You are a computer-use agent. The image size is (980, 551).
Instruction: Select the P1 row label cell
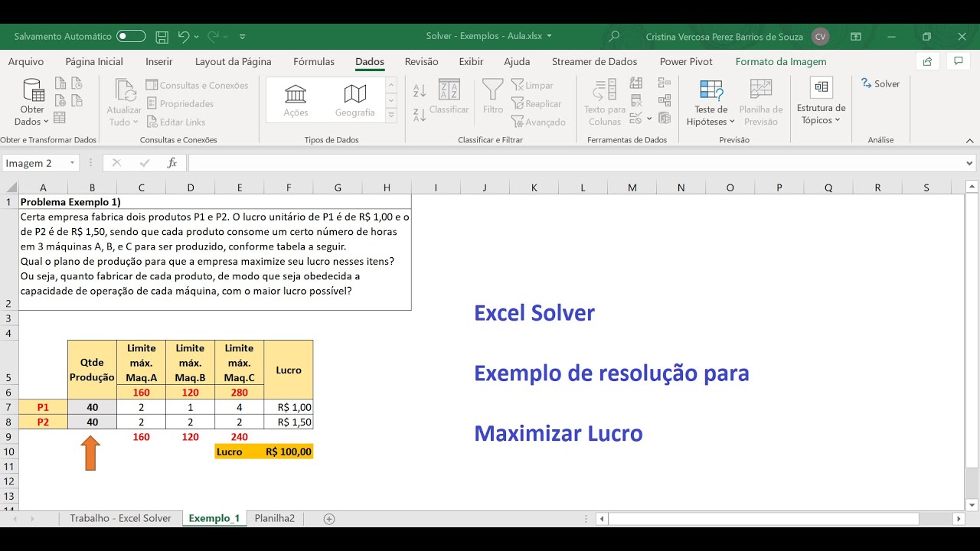[43, 407]
